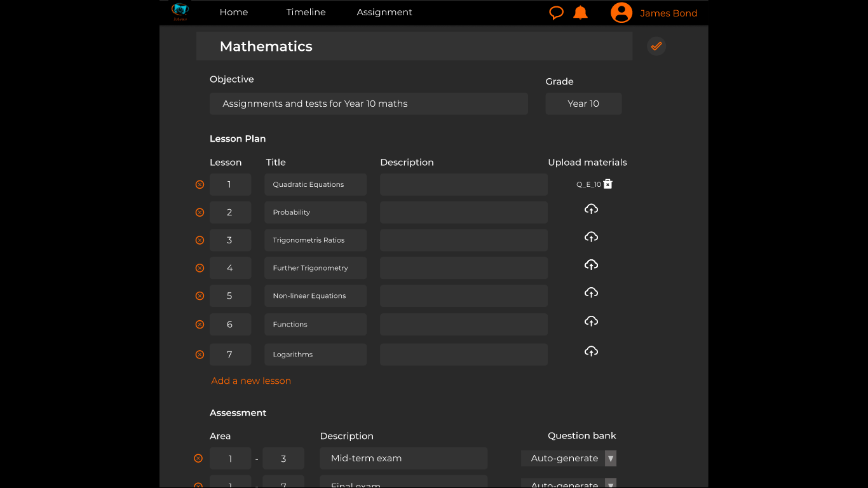
Task: Click description field for Quadratic Equations
Action: click(464, 184)
